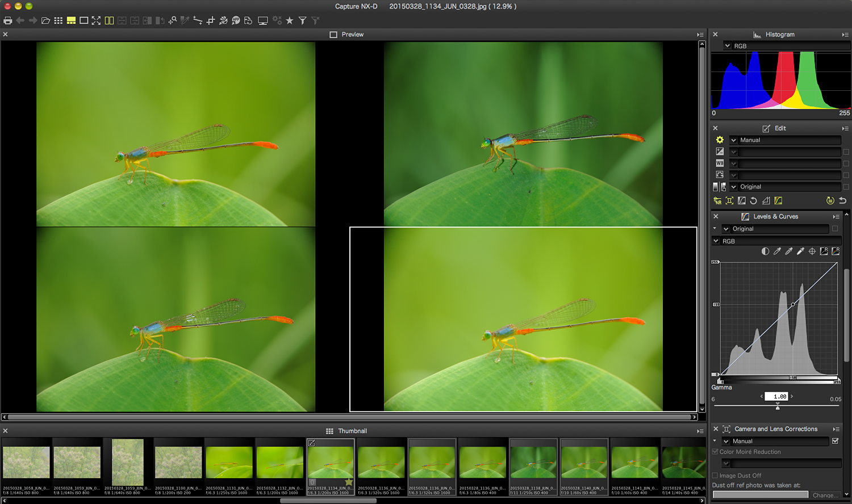Pick the white point eyedropper
Image resolution: width=852 pixels, height=504 pixels.
tap(800, 251)
